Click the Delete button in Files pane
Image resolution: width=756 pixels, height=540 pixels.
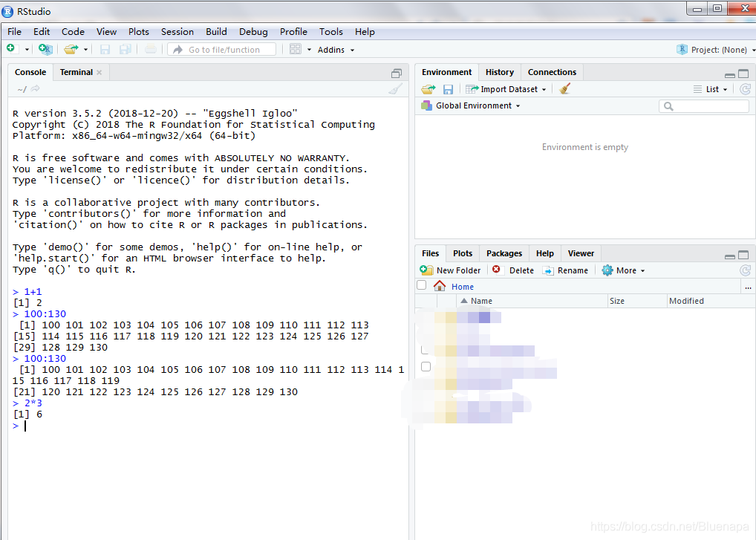pyautogui.click(x=513, y=270)
